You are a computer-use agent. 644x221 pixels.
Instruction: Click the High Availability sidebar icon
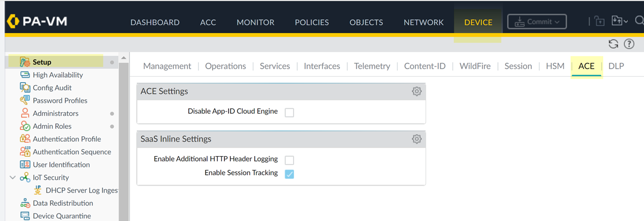click(x=25, y=75)
